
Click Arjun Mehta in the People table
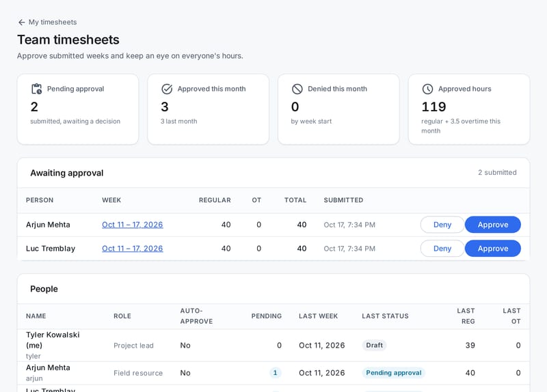(48, 367)
